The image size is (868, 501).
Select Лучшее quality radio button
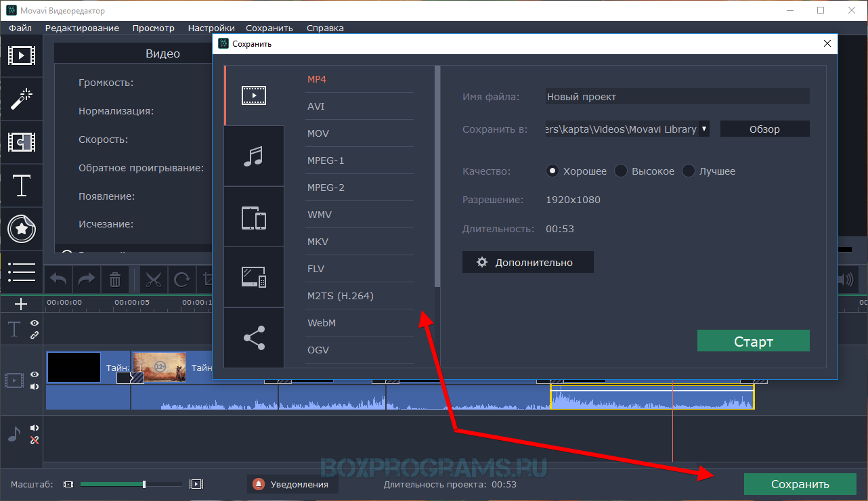tap(689, 171)
